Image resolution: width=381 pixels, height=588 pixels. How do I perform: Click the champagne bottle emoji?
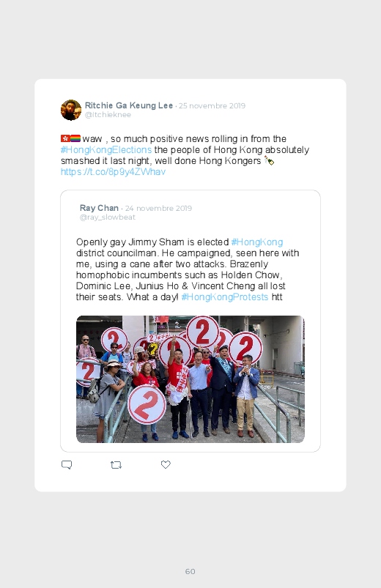pyautogui.click(x=269, y=161)
